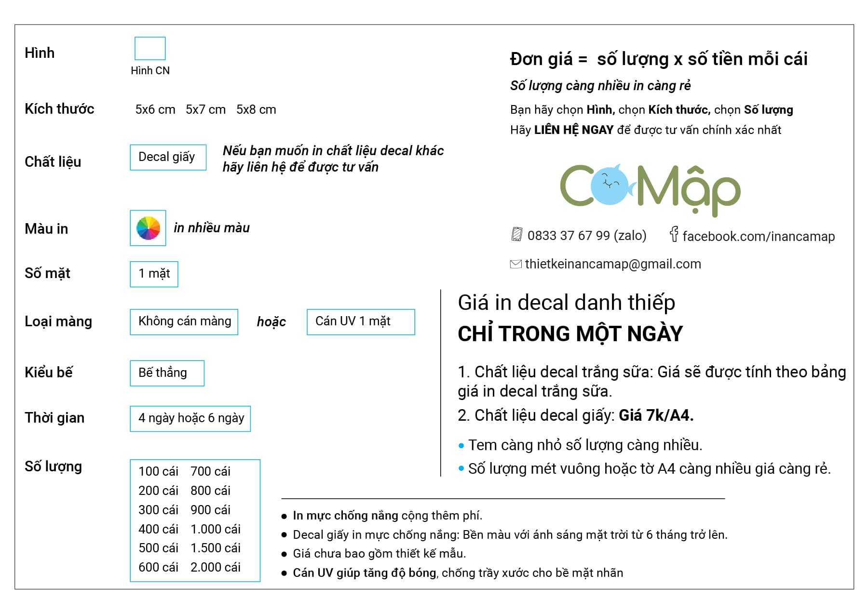Choose the 1 mặt sides option
Screen dimensions: 868x613
(x=154, y=274)
